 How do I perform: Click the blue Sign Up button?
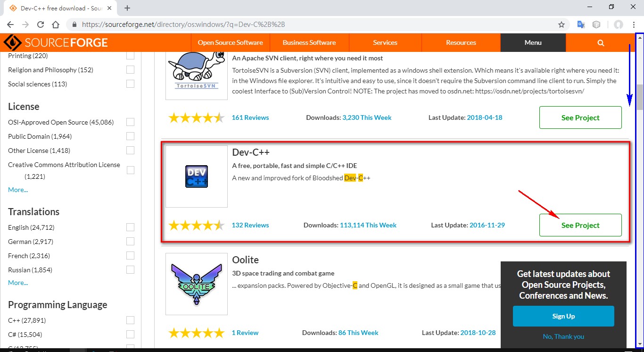click(x=563, y=316)
